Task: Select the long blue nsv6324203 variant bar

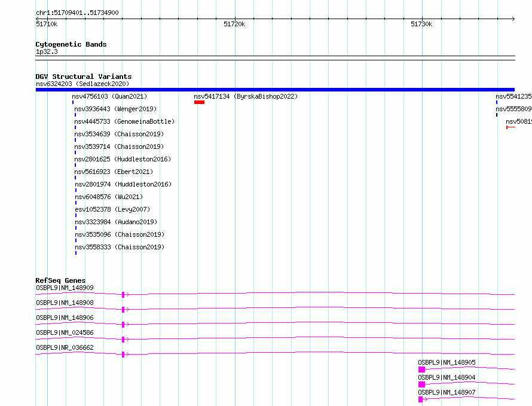Action: tap(275, 90)
